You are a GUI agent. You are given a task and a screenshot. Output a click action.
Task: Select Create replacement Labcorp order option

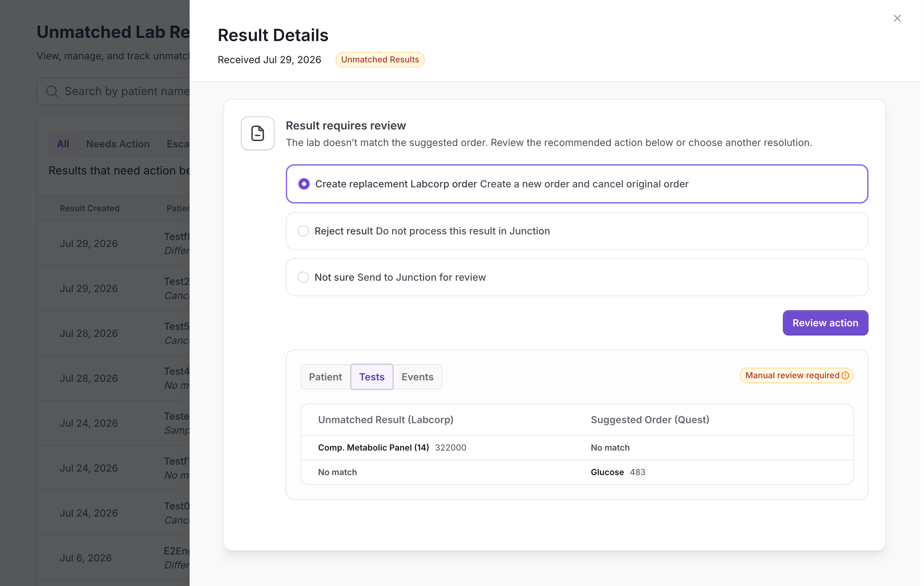(577, 184)
